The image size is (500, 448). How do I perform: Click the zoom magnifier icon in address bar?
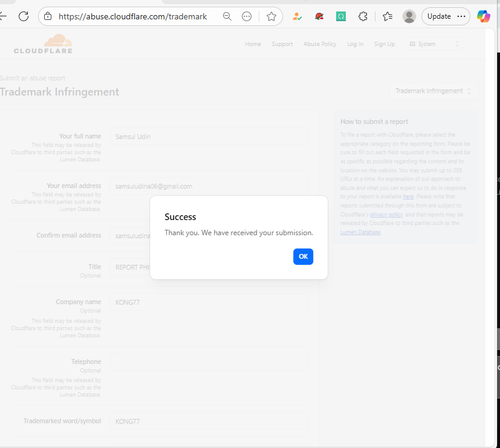click(x=227, y=16)
